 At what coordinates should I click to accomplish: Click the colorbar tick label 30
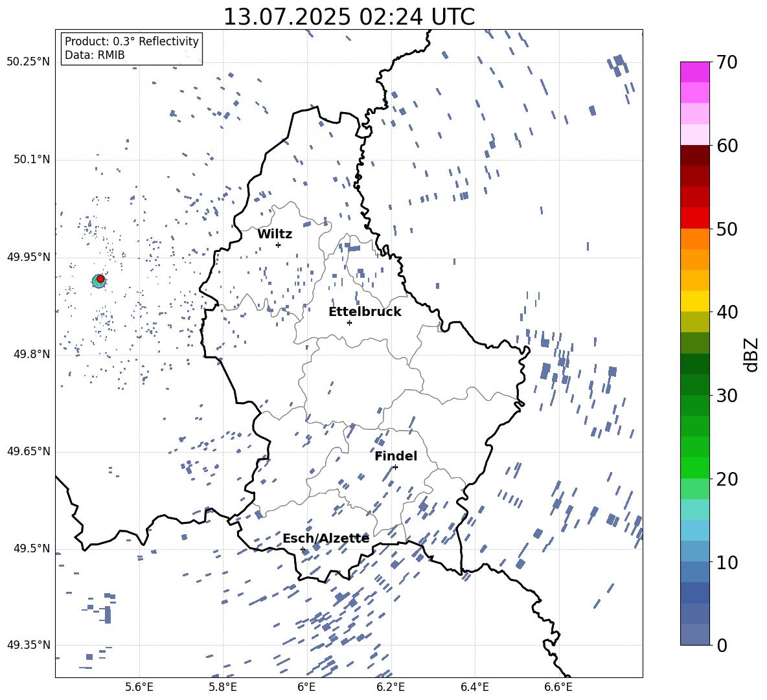tap(727, 396)
